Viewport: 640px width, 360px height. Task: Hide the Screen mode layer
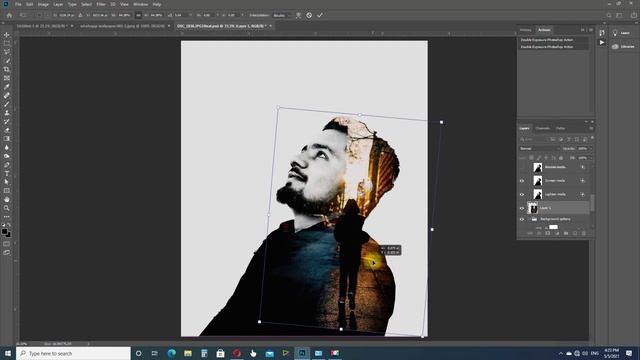pos(522,181)
